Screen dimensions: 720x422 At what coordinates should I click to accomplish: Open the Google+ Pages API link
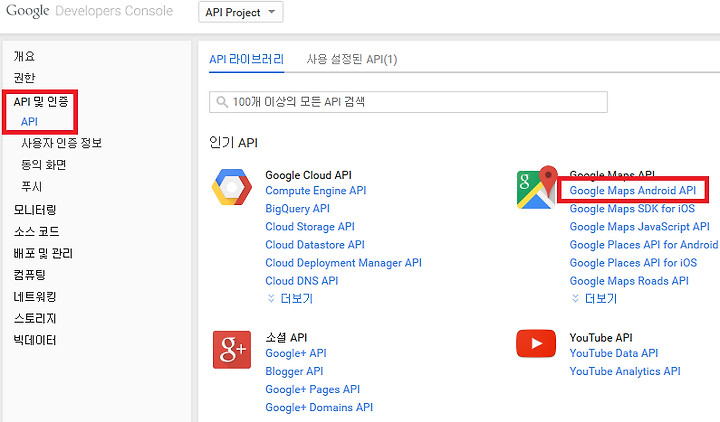point(313,389)
